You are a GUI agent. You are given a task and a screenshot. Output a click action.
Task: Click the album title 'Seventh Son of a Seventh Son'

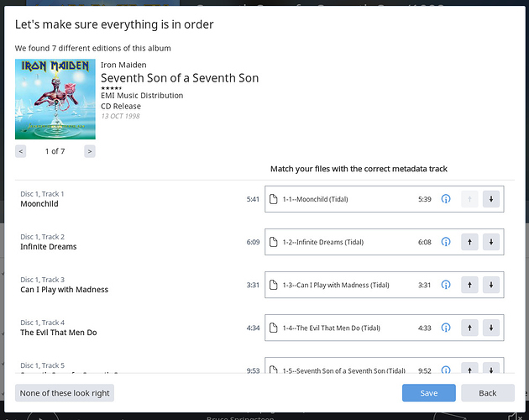tap(180, 78)
